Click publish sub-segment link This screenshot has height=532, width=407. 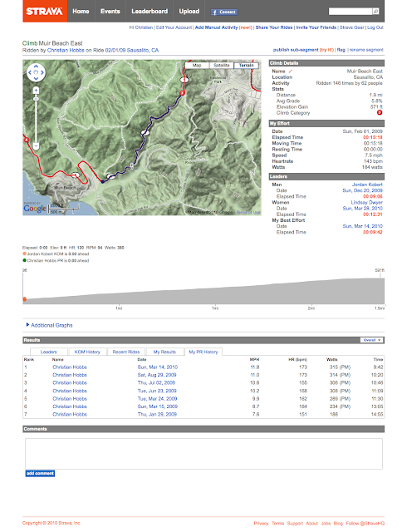click(296, 50)
